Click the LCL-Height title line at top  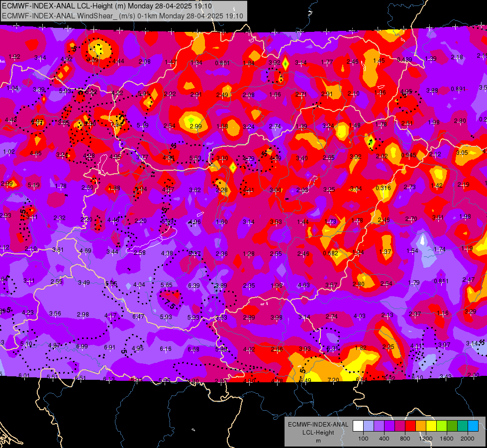(107, 6)
